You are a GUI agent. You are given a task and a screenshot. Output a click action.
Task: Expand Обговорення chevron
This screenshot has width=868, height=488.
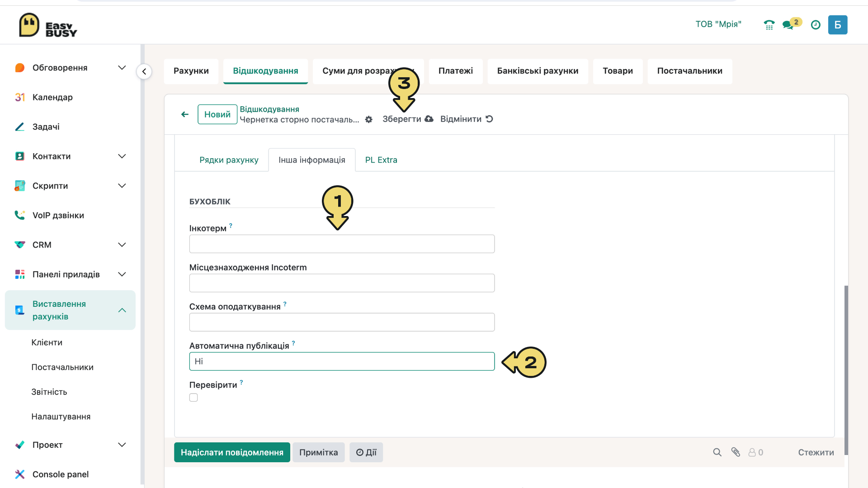pyautogui.click(x=122, y=68)
